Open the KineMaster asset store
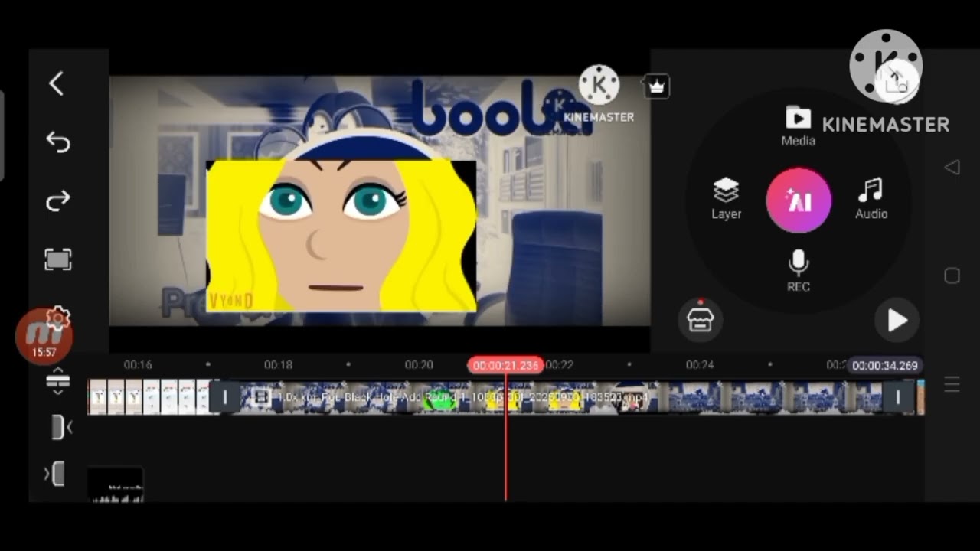Viewport: 980px width, 551px height. pos(700,319)
